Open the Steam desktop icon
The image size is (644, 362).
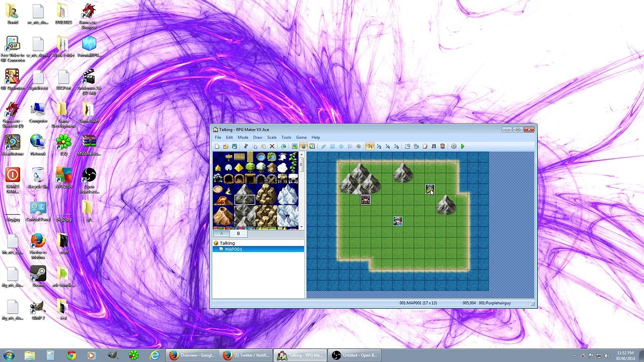point(38,276)
